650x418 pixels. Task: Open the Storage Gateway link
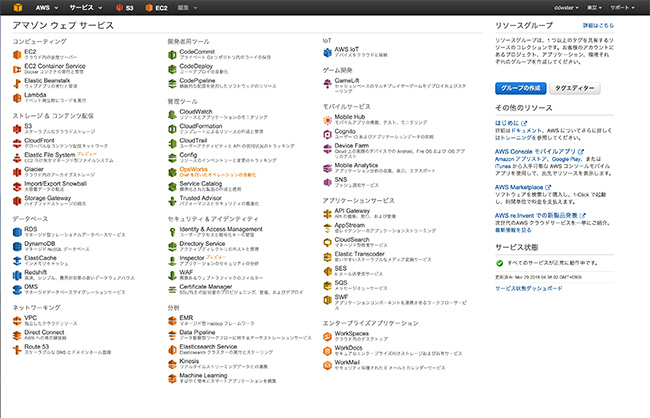(x=47, y=198)
